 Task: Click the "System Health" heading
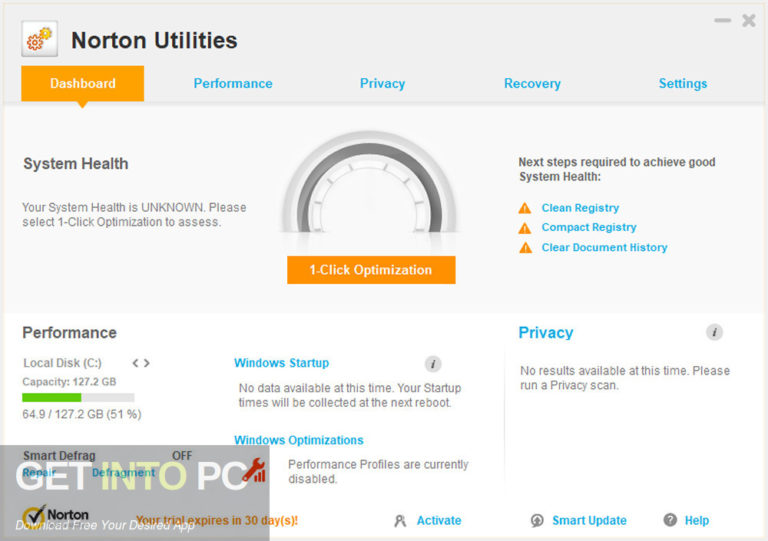[76, 164]
